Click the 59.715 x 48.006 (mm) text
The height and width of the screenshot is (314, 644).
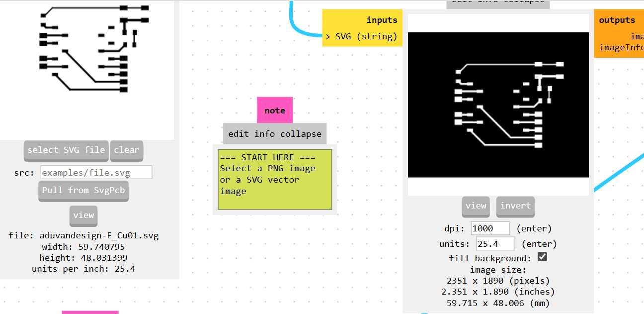coord(498,303)
